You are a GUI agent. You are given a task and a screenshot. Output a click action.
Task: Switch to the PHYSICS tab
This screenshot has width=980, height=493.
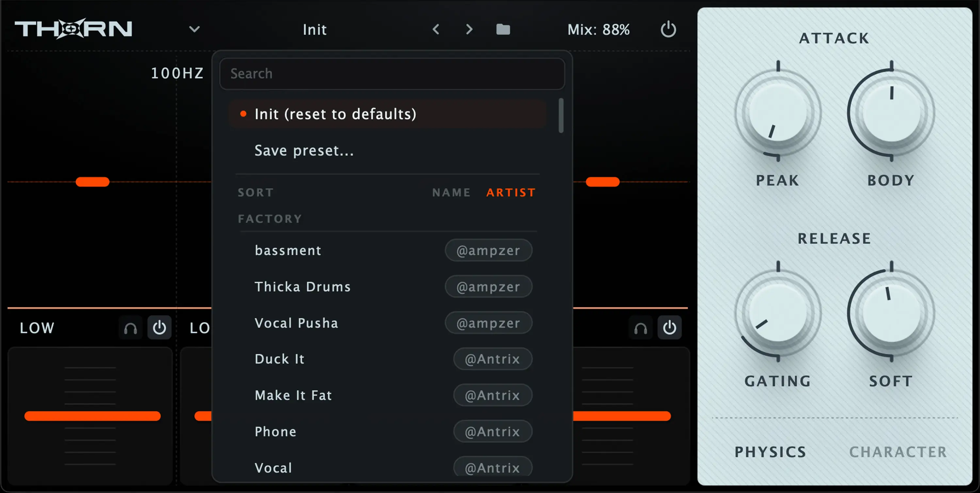770,452
